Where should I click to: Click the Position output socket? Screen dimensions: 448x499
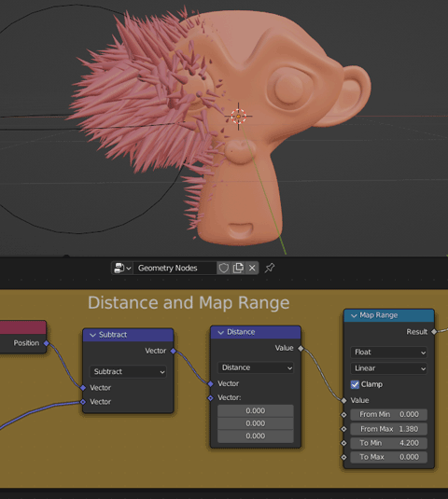point(46,343)
